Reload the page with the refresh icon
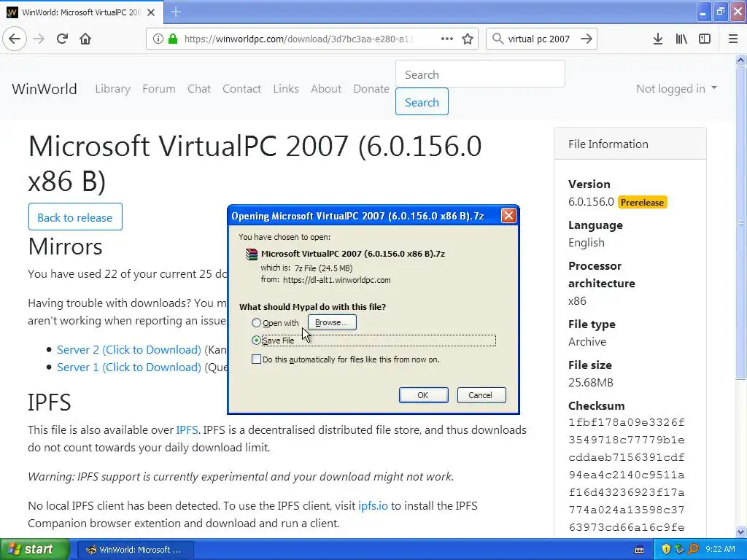 [x=62, y=39]
